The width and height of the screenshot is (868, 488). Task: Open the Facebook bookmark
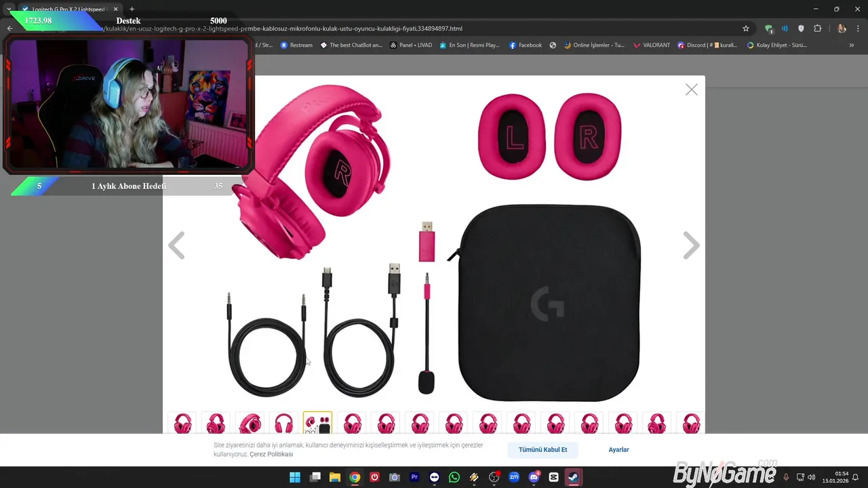coord(526,45)
